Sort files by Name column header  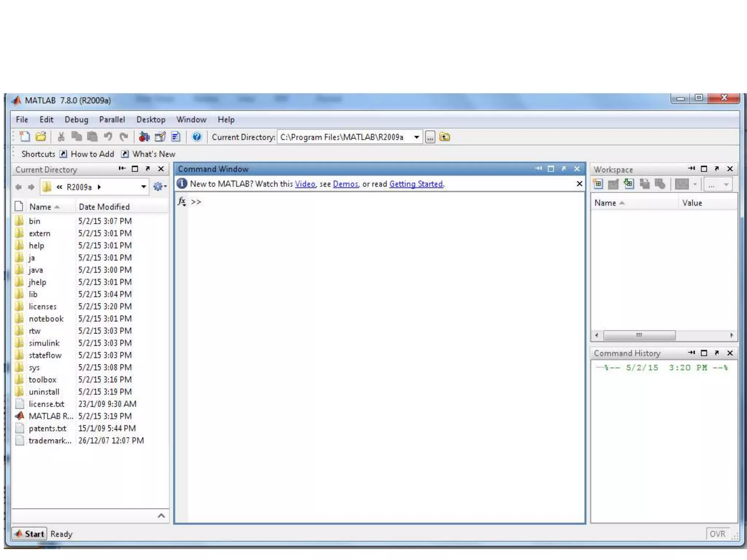pos(40,207)
